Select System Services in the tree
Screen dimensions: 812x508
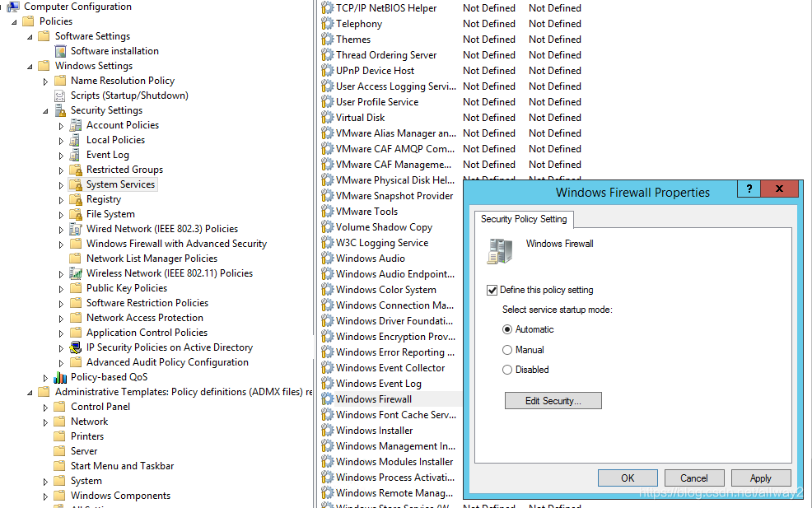tap(120, 184)
